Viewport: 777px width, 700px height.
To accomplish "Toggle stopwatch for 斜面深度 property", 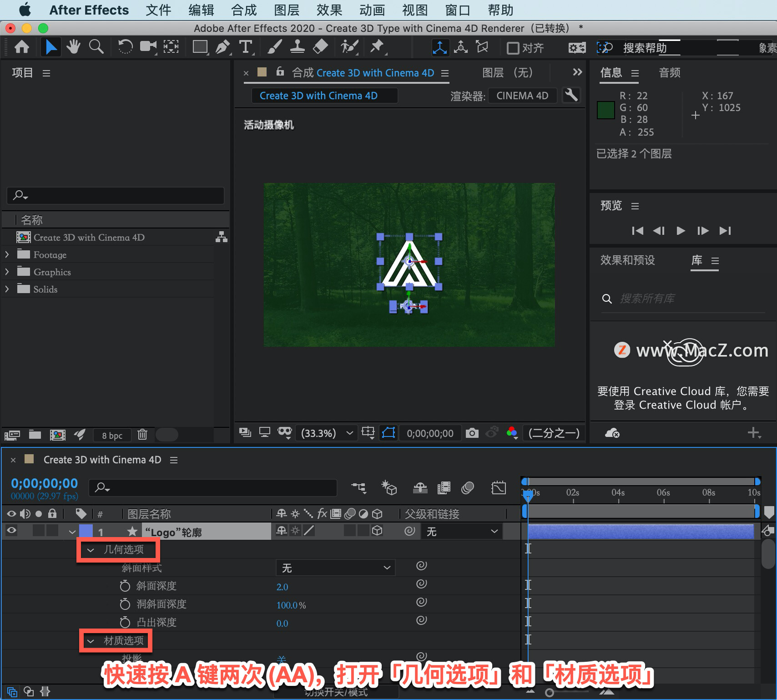I will pyautogui.click(x=125, y=586).
